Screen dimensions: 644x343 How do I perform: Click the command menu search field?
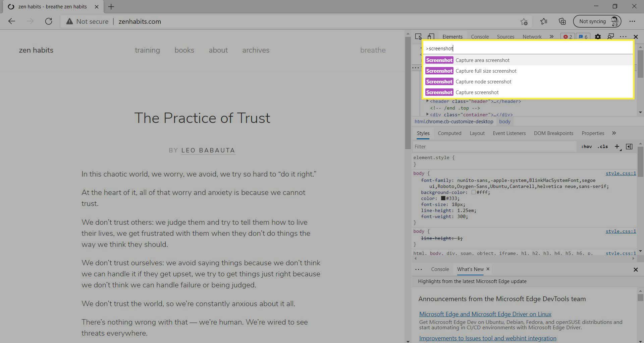coord(528,48)
